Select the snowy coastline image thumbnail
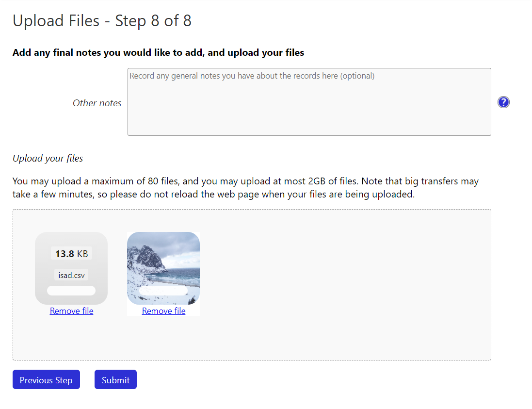Viewport: 532px width, 409px height. pos(163,268)
